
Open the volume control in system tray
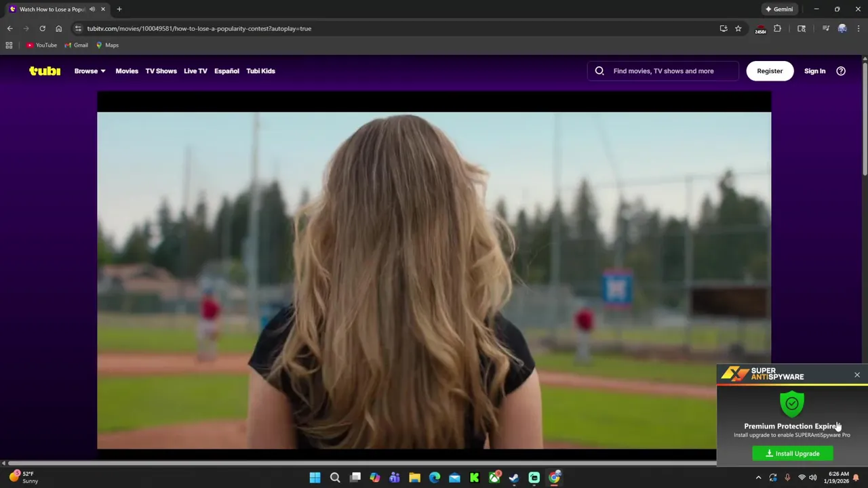pos(812,478)
